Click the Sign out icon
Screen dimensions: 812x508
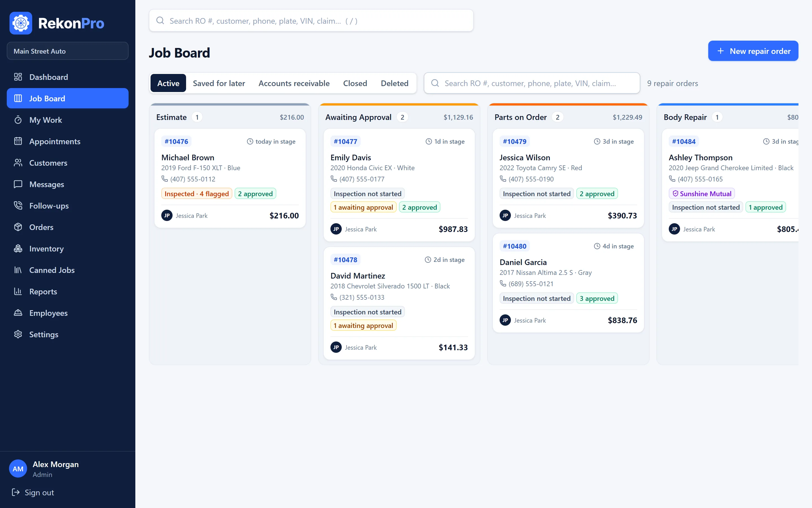point(16,492)
